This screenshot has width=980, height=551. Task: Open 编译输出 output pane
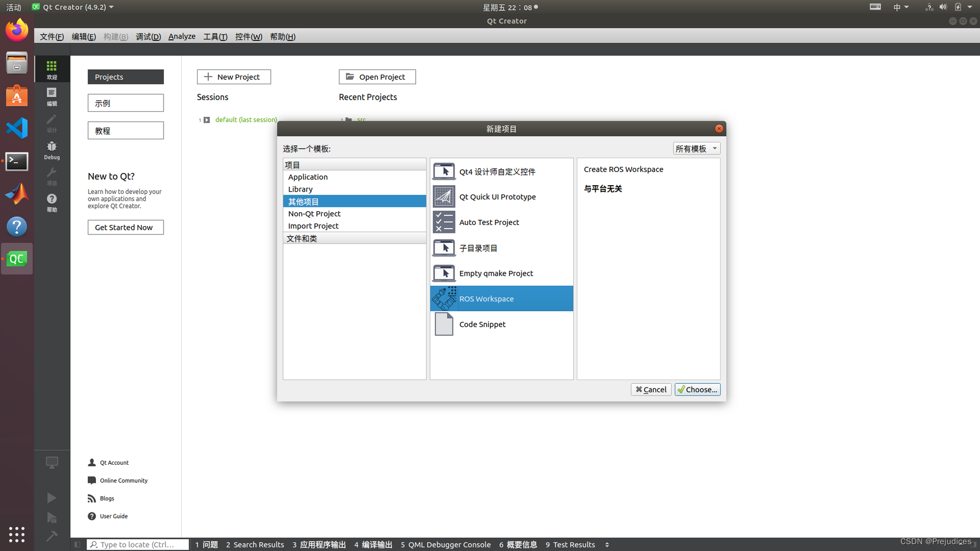(373, 545)
